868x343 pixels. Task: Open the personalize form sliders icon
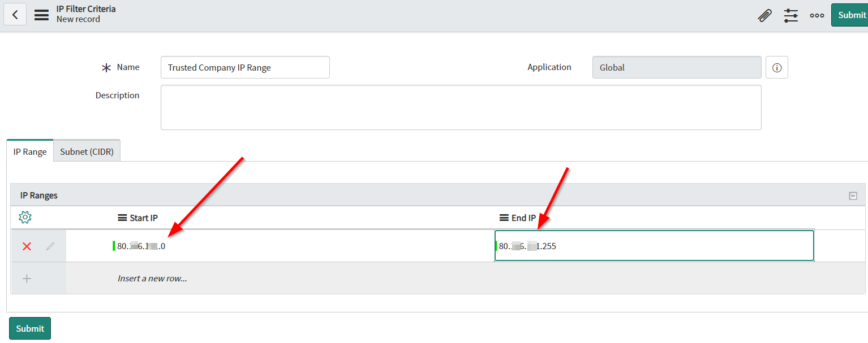pos(790,15)
